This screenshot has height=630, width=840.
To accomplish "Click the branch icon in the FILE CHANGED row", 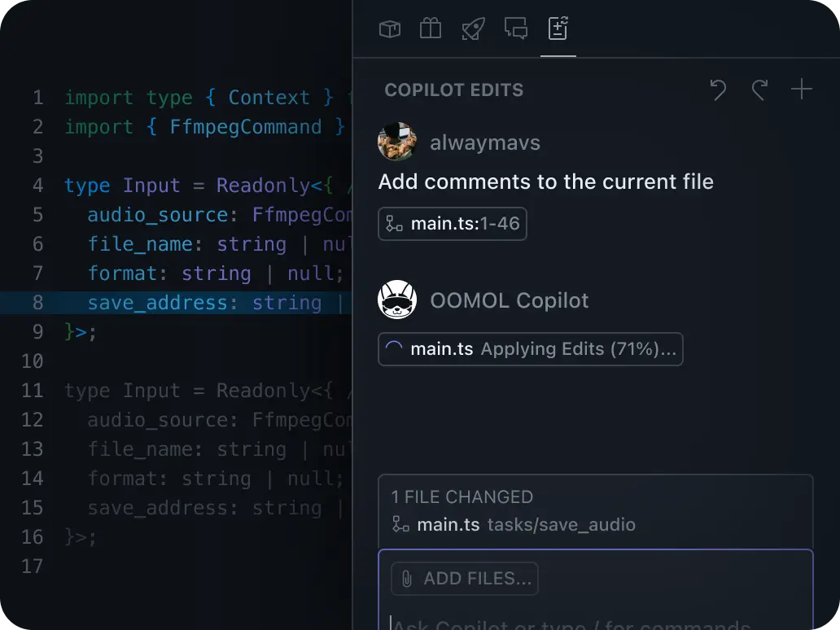I will 400,525.
